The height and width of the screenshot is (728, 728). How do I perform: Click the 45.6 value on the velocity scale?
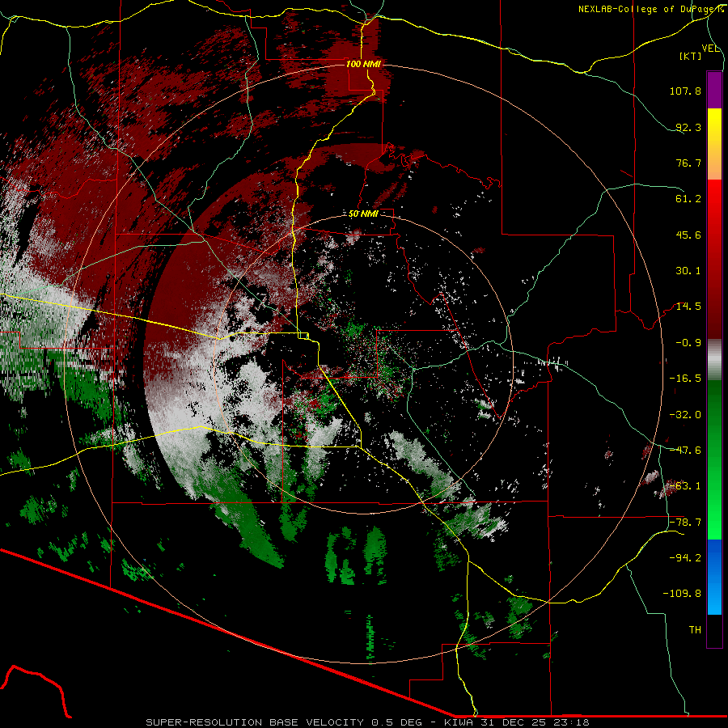[688, 235]
